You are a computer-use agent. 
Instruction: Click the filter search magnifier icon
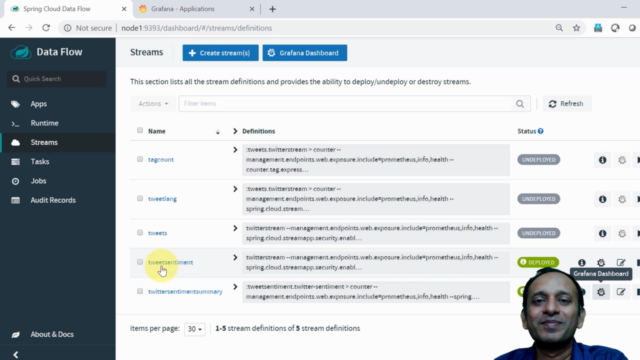click(520, 104)
